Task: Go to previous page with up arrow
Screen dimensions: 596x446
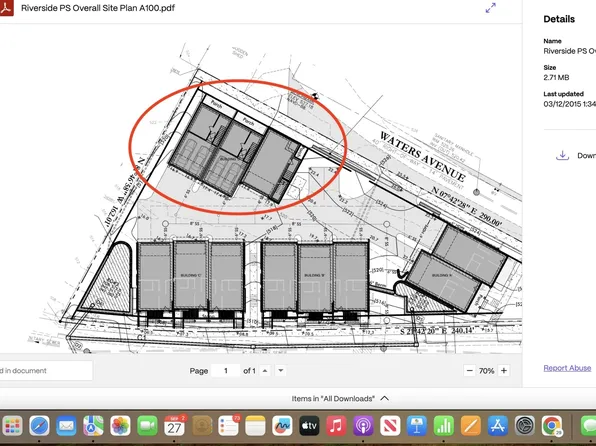Action: click(265, 370)
